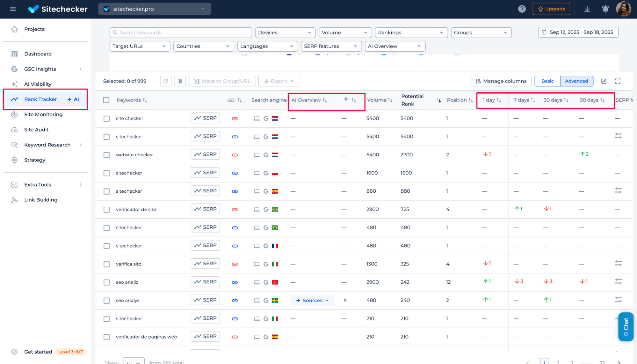The height and width of the screenshot is (364, 637).
Task: Click the copy selected keywords icon
Action: pos(166,81)
